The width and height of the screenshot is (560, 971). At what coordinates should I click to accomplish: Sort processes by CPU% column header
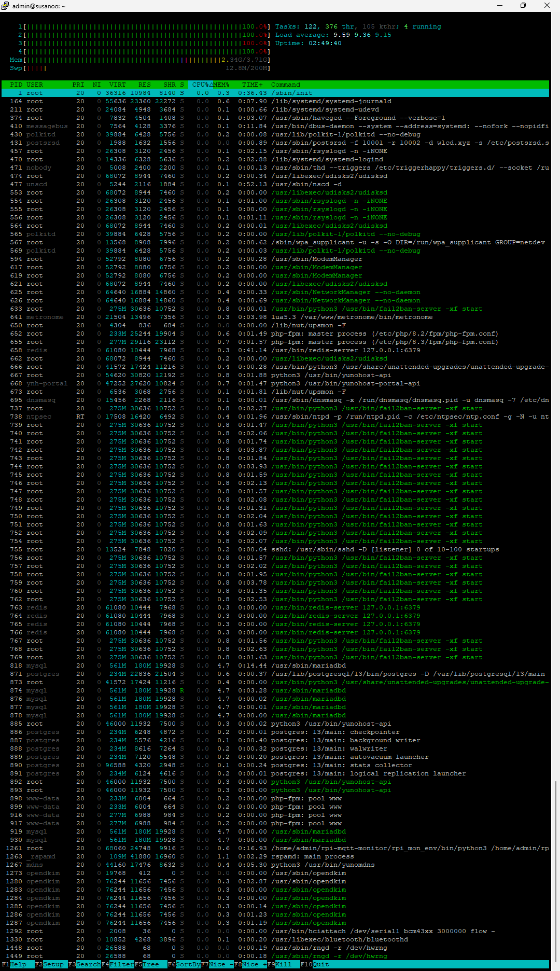click(x=200, y=85)
